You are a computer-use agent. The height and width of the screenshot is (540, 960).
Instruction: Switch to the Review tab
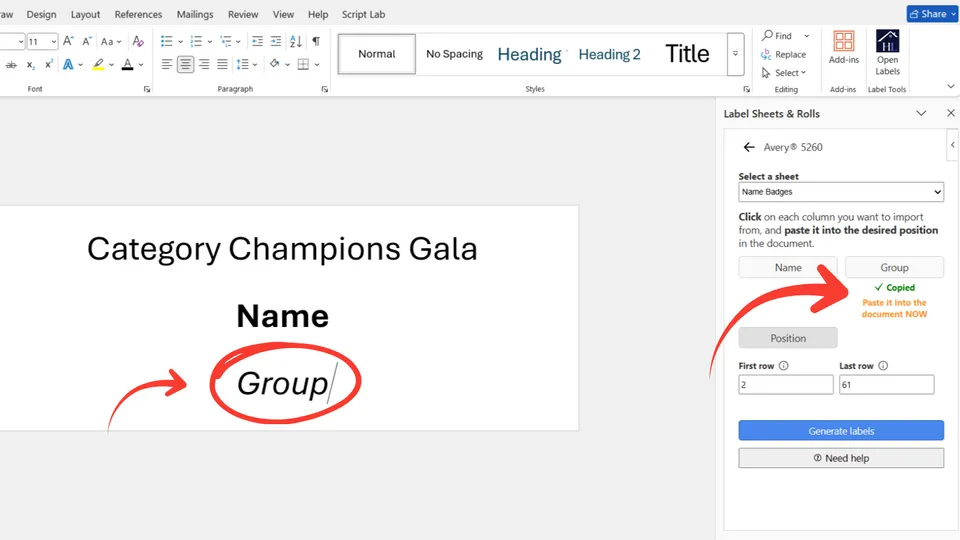pyautogui.click(x=243, y=14)
